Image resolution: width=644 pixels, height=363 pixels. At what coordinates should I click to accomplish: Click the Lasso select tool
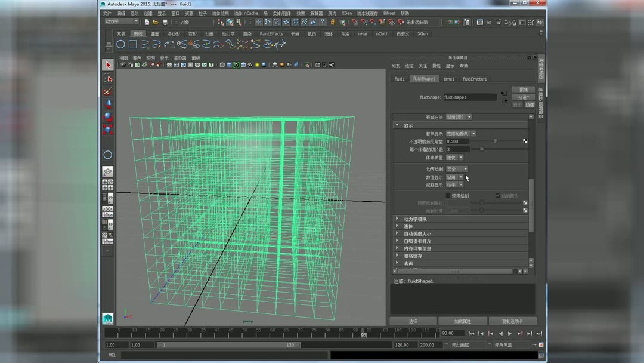pos(108,78)
